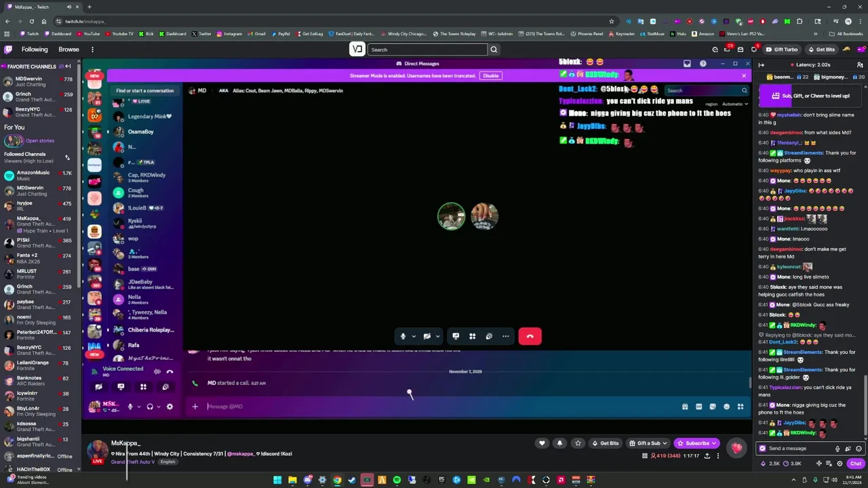Open the Browse tab

pos(68,49)
